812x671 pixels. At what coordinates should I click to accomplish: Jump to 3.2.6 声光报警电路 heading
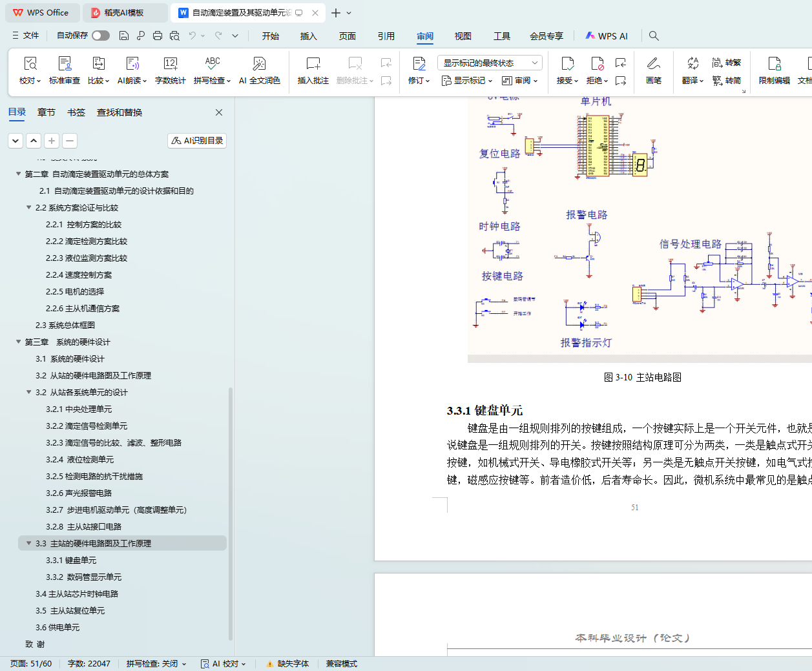click(79, 493)
